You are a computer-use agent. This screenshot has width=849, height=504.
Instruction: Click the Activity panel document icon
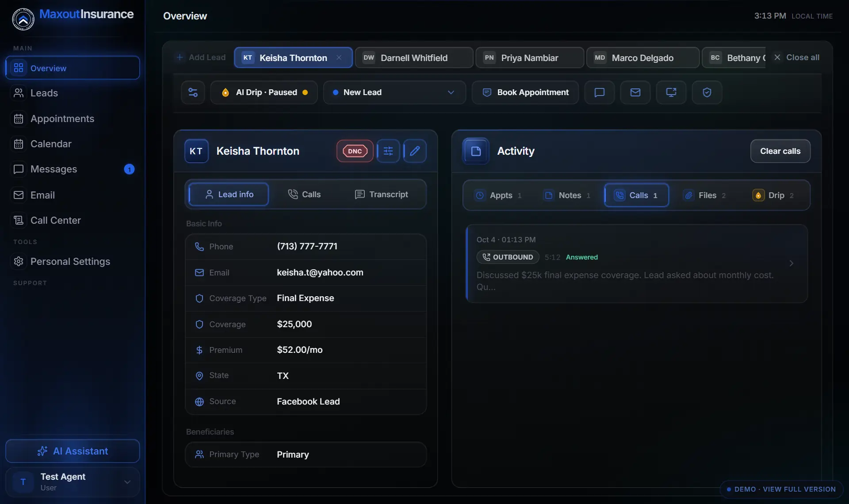point(476,151)
